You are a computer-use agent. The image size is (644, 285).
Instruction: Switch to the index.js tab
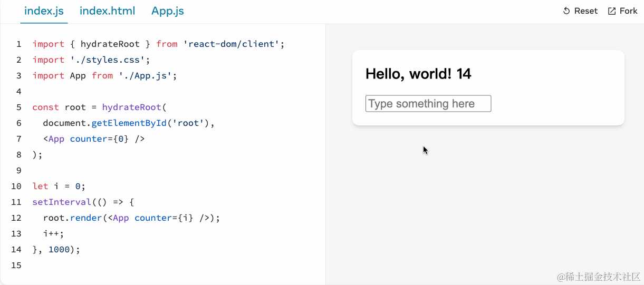[x=44, y=11]
